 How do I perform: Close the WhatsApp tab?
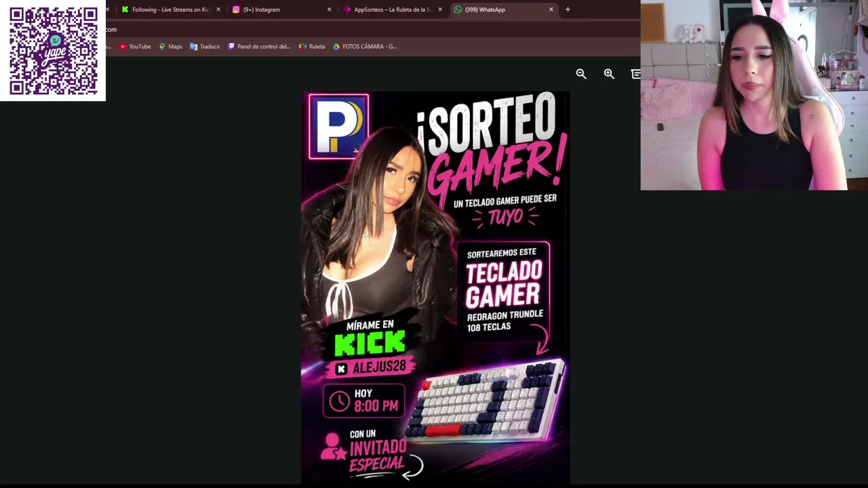click(551, 9)
